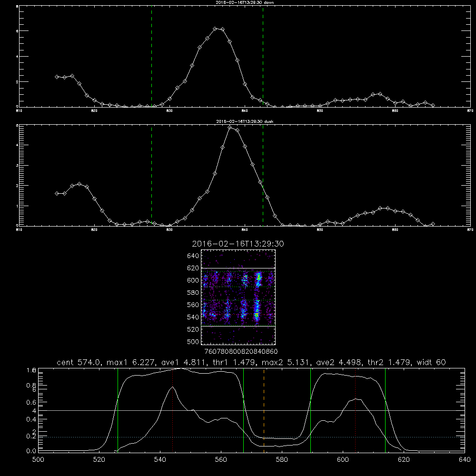Click bottom plot x-axis label '500'
The image size is (476, 476).
pos(38,460)
